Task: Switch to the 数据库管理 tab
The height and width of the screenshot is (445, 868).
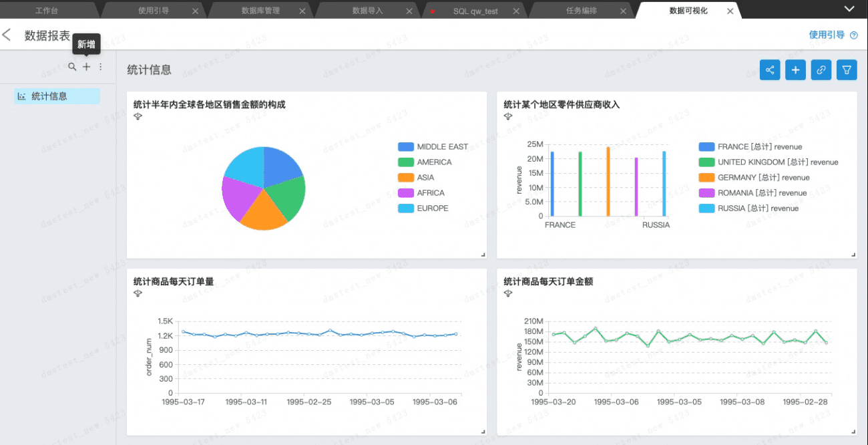Action: point(260,10)
